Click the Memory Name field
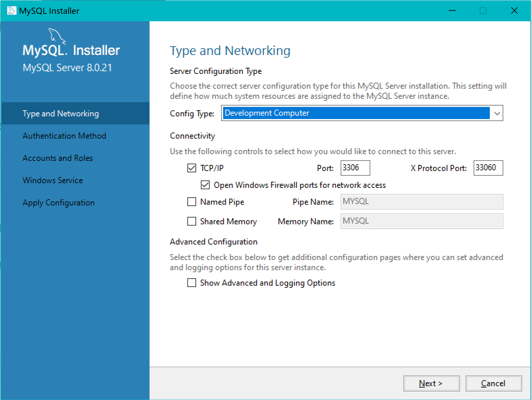The width and height of the screenshot is (532, 400). coord(422,221)
